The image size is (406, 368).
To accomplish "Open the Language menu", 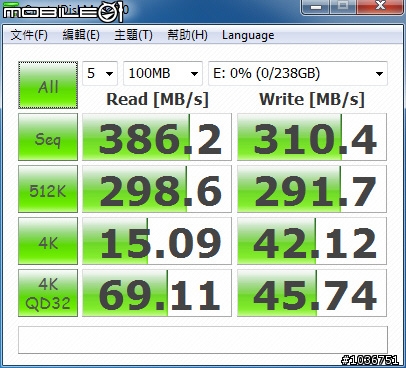I will pyautogui.click(x=248, y=35).
